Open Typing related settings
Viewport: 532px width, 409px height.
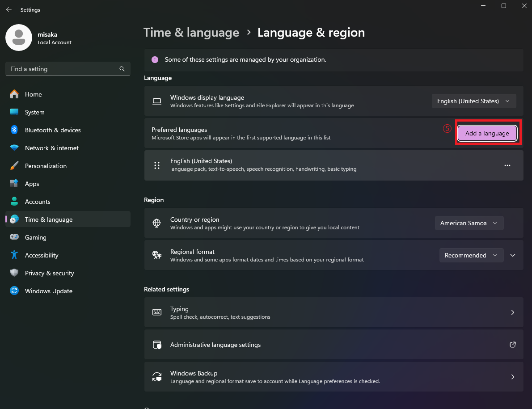coord(334,312)
